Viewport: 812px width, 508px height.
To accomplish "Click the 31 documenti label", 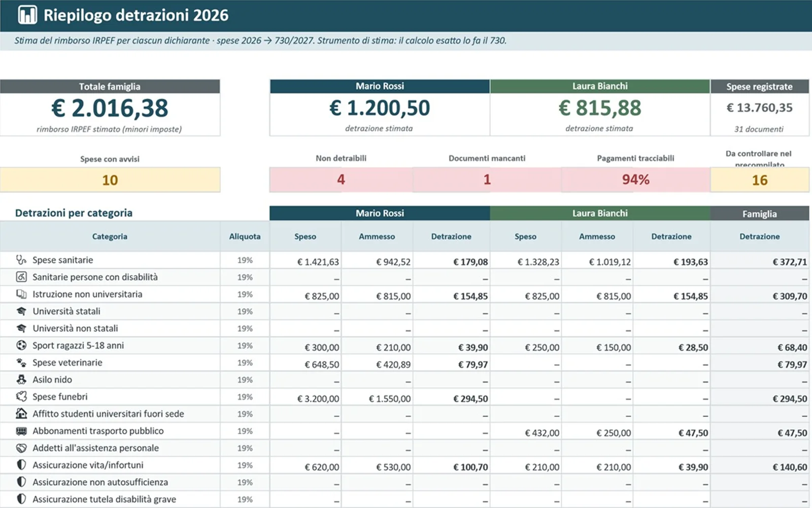I will (x=759, y=129).
